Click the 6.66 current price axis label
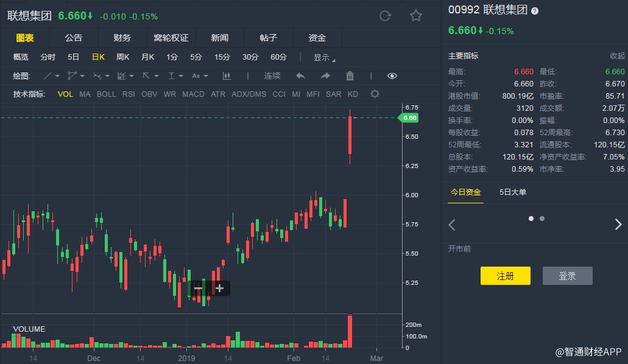 tap(409, 117)
